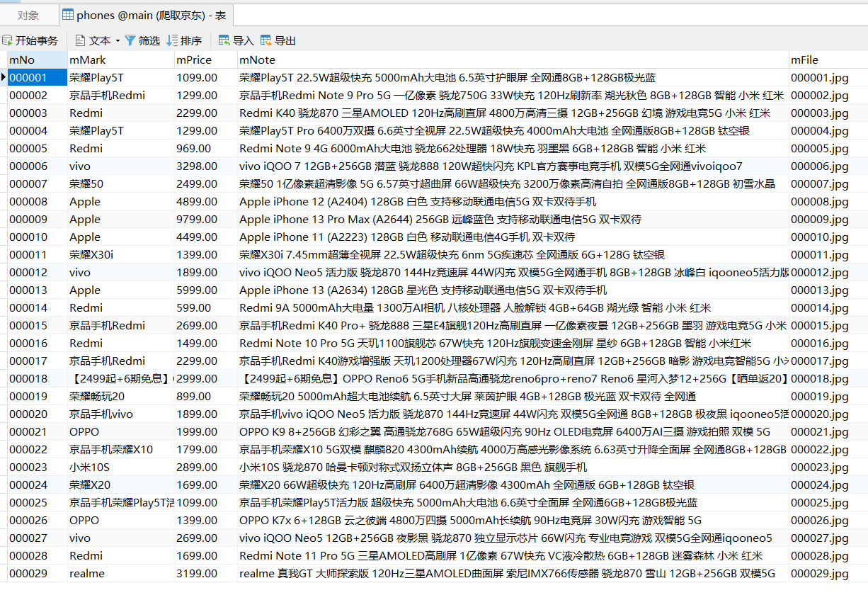The image size is (868, 595).
Task: Click mMark cell of row 000002
Action: [x=121, y=95]
